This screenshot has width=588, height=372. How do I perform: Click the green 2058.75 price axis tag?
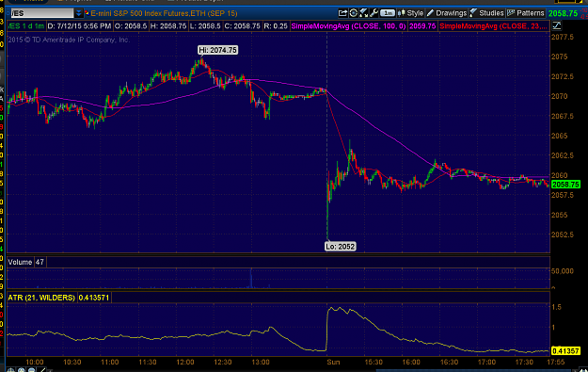tap(565, 185)
